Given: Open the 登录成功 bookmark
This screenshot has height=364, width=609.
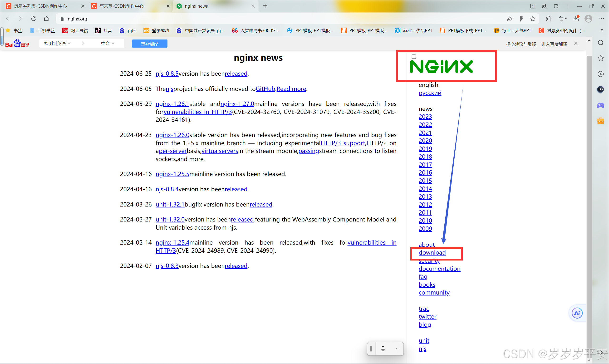Looking at the screenshot, I should click(157, 30).
